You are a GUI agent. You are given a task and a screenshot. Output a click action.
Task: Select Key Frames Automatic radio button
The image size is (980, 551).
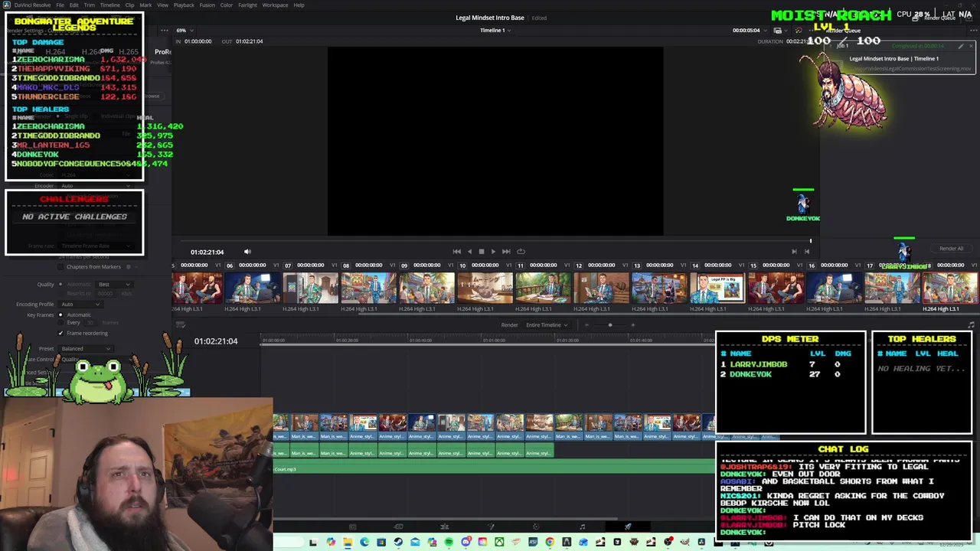[x=61, y=315]
